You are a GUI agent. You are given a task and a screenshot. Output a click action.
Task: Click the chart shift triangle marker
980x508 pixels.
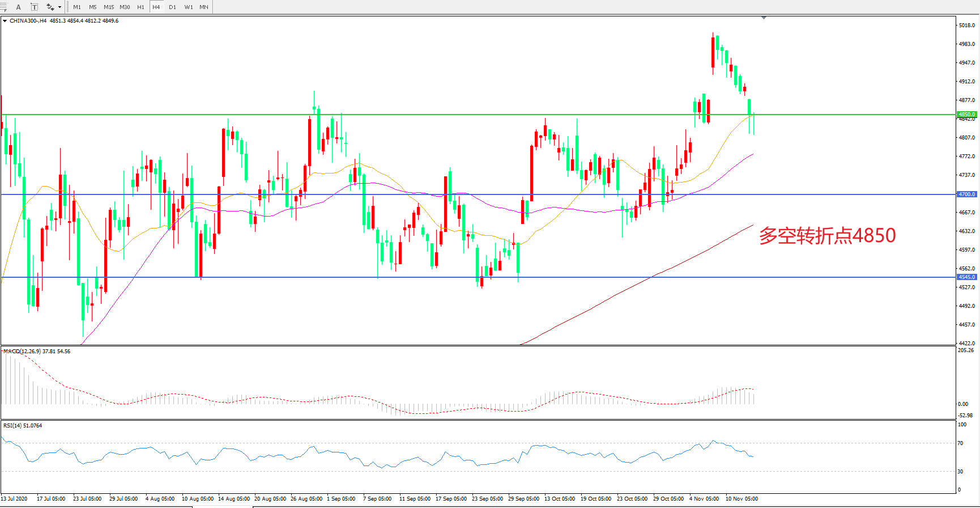coord(764,18)
